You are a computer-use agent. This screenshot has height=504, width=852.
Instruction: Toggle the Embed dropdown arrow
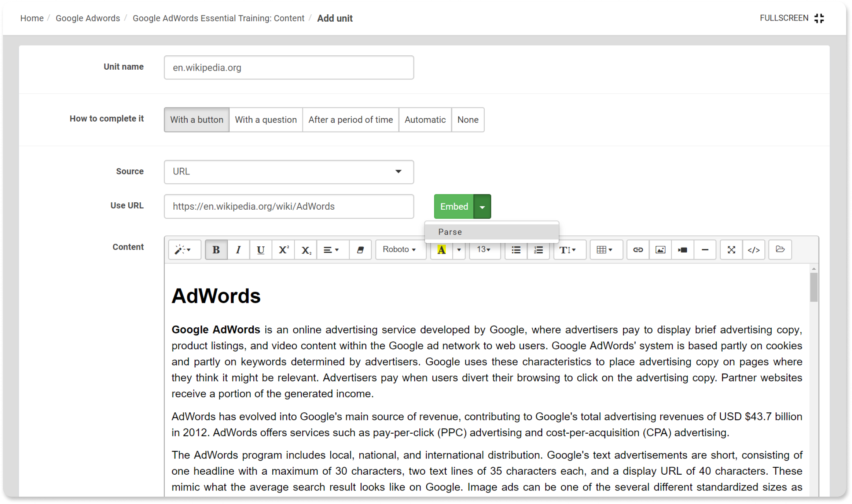(x=482, y=206)
